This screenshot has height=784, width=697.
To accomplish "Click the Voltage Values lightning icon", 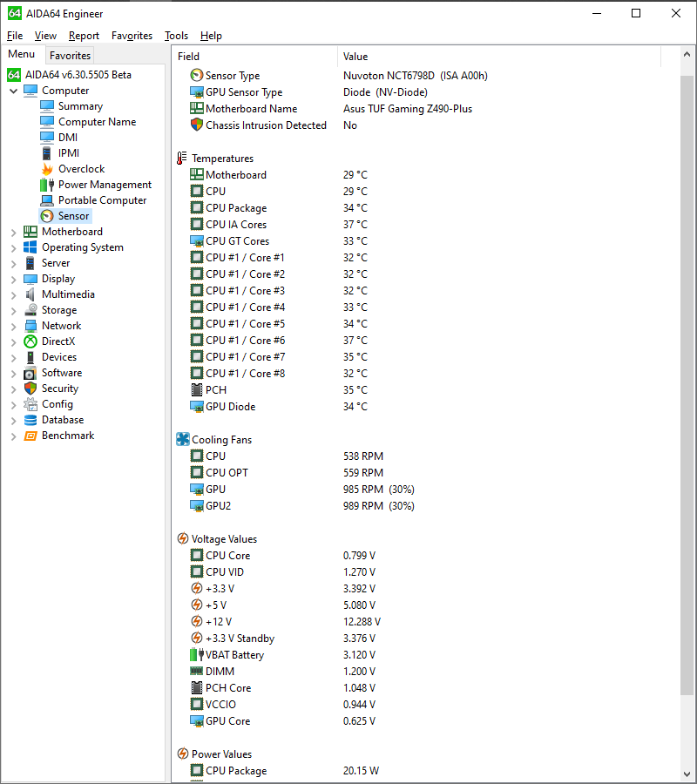I will point(183,539).
